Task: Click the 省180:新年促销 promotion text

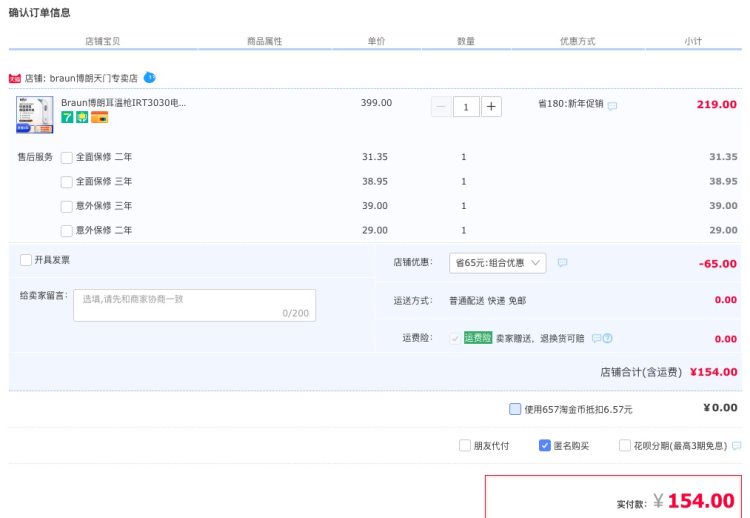Action: point(571,104)
